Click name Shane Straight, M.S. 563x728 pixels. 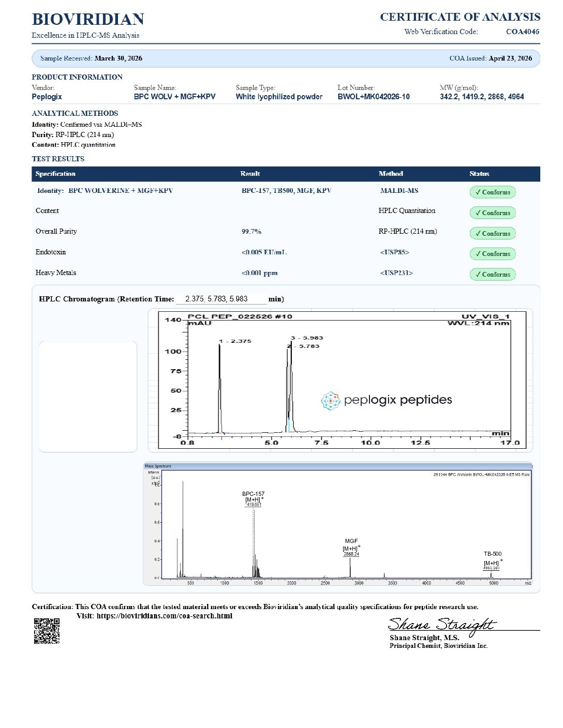click(424, 638)
